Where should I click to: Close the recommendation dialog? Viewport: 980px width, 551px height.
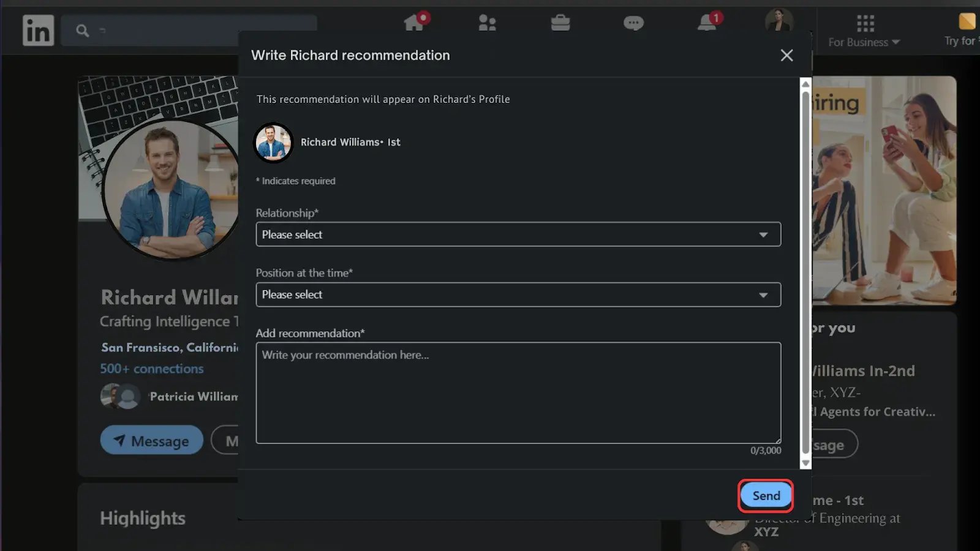tap(786, 56)
